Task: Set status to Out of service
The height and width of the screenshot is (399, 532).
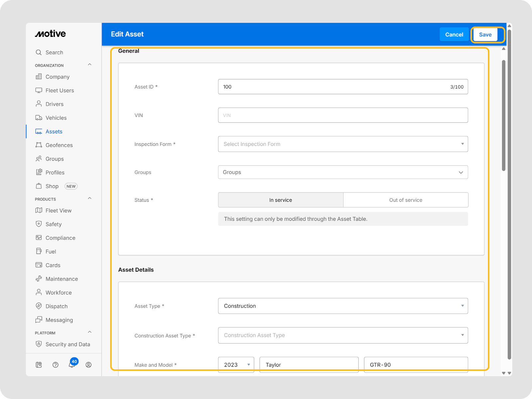Action: [405, 200]
